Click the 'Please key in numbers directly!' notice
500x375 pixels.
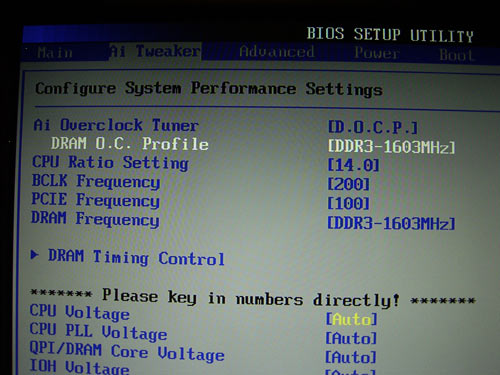pyautogui.click(x=251, y=298)
